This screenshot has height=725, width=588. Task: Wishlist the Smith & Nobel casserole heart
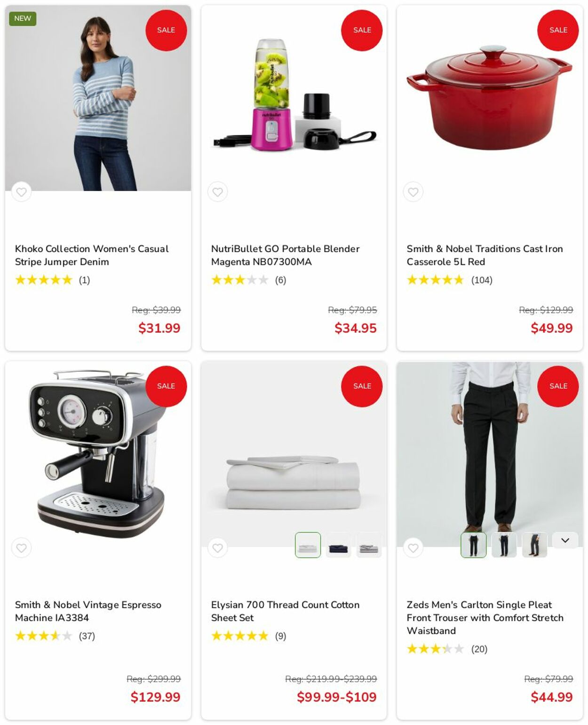pyautogui.click(x=413, y=192)
